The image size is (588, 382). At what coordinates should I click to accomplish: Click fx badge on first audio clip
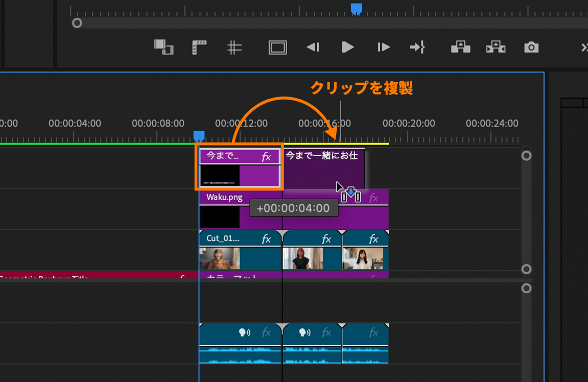[266, 332]
